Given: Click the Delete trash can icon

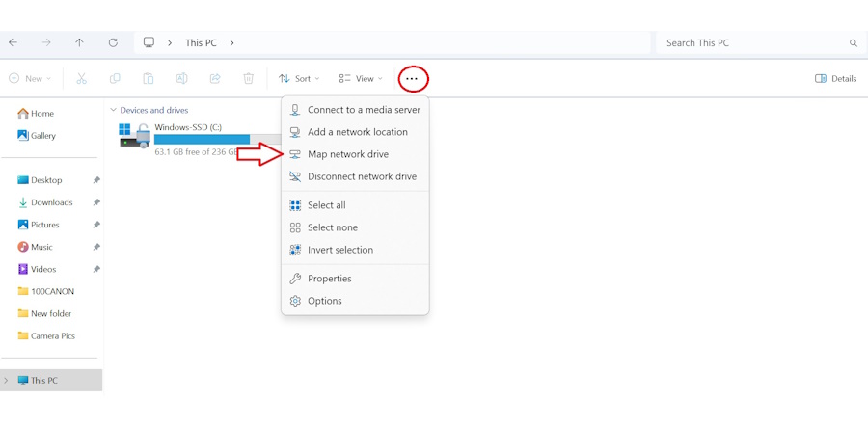Looking at the screenshot, I should click(248, 79).
